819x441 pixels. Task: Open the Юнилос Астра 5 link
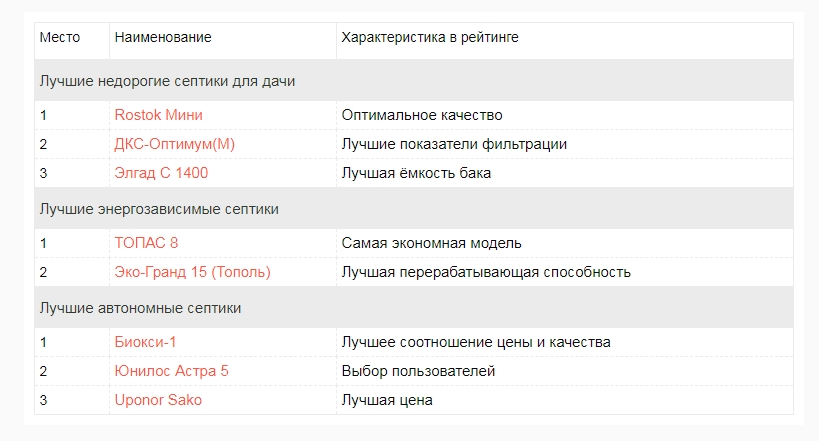click(171, 371)
